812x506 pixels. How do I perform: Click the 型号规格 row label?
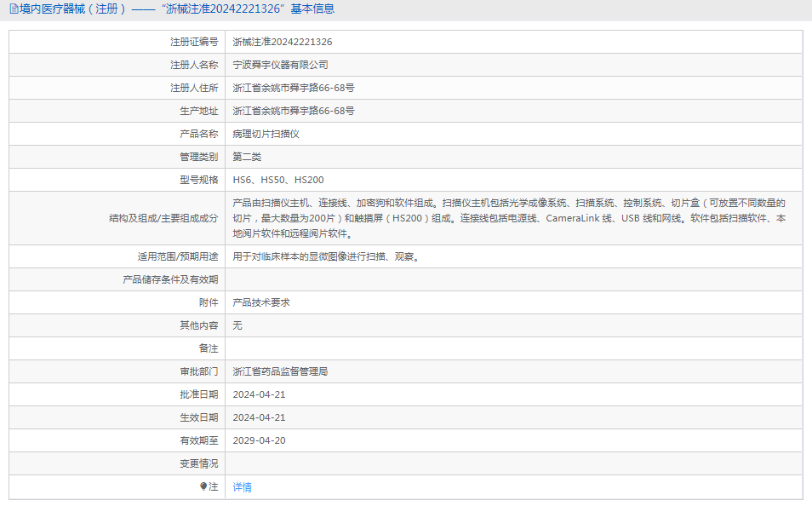(199, 180)
